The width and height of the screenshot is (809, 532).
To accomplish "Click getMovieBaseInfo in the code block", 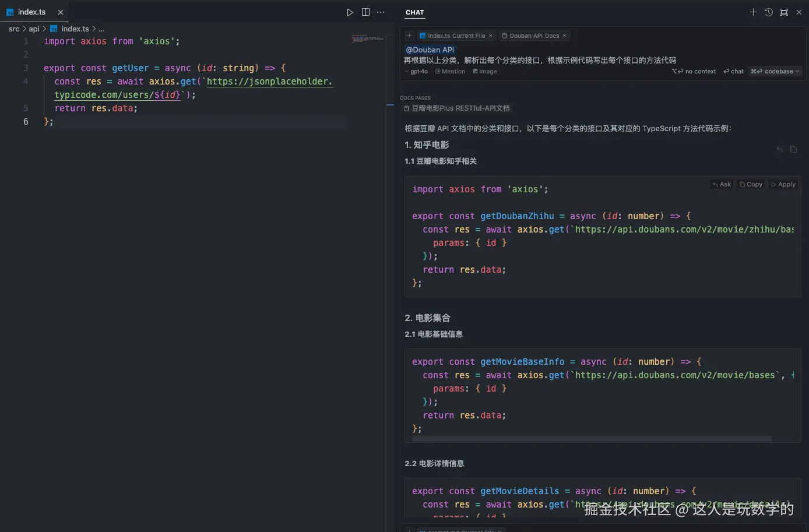I will click(522, 362).
